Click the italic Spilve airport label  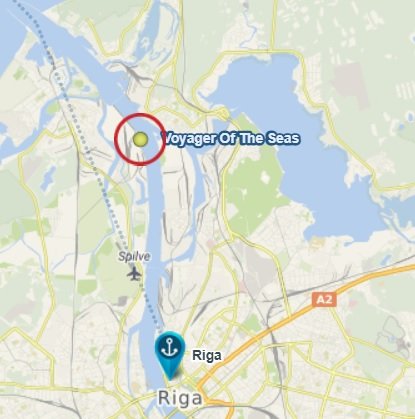pyautogui.click(x=134, y=256)
